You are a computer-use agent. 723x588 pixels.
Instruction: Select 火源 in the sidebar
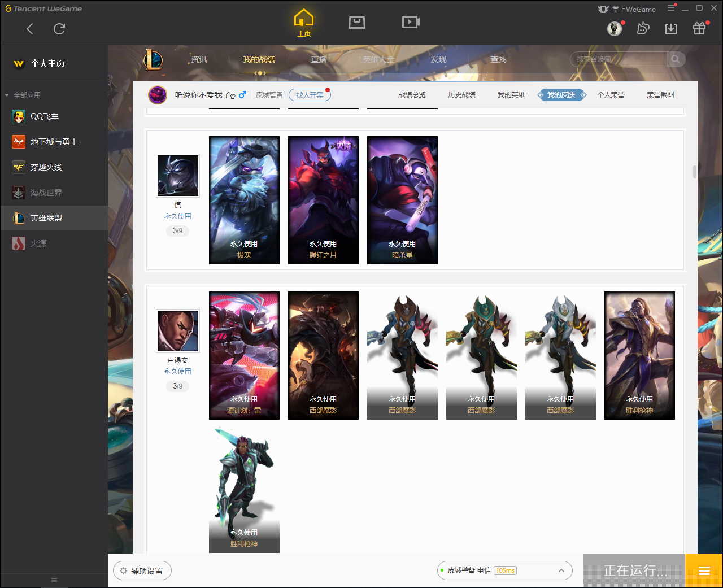point(54,243)
